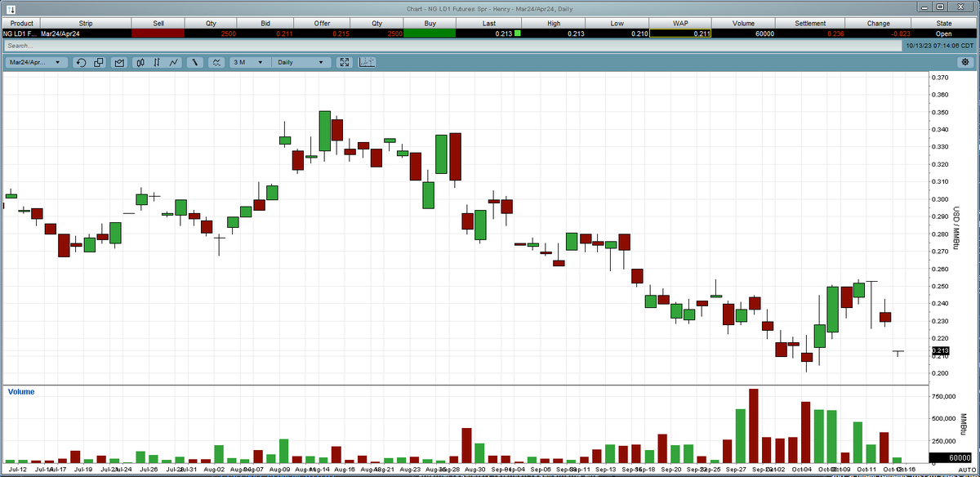The width and height of the screenshot is (980, 477).
Task: Open the 3 M time range dropdown
Action: tap(248, 62)
